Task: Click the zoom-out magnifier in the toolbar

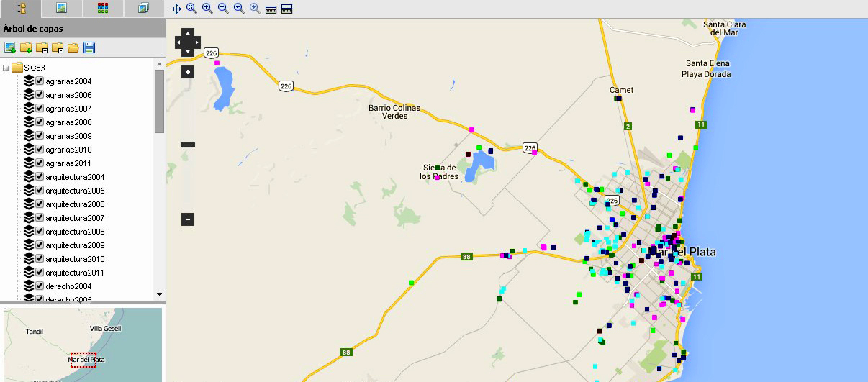Action: tap(223, 9)
